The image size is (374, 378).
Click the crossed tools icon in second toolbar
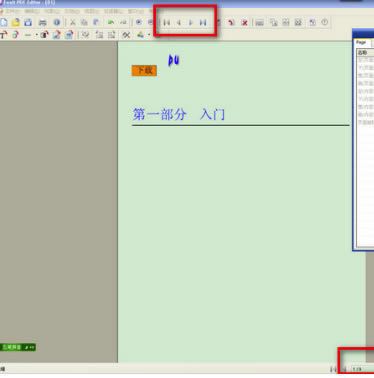[126, 35]
